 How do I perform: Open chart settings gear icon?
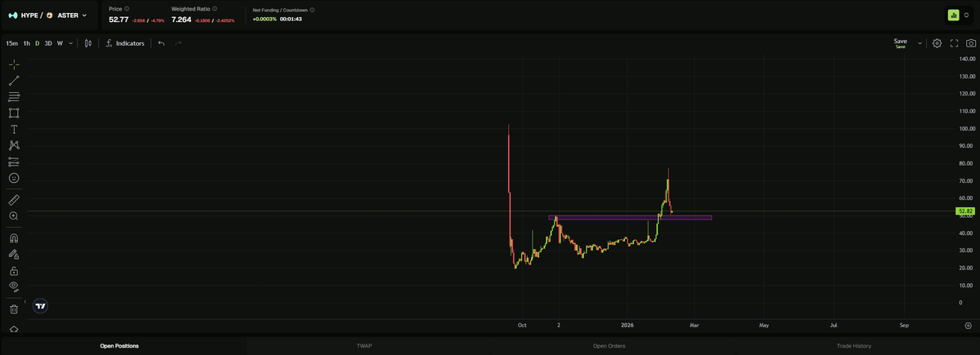937,43
